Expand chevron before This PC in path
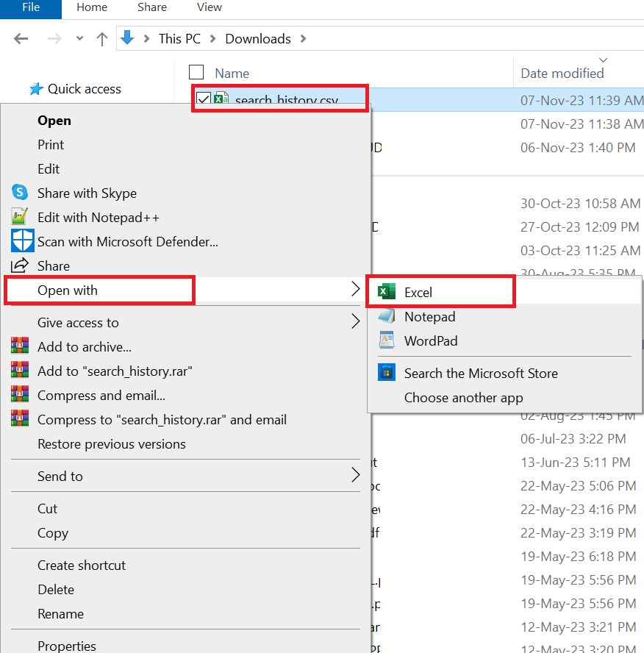Image resolution: width=644 pixels, height=653 pixels. coord(146,39)
